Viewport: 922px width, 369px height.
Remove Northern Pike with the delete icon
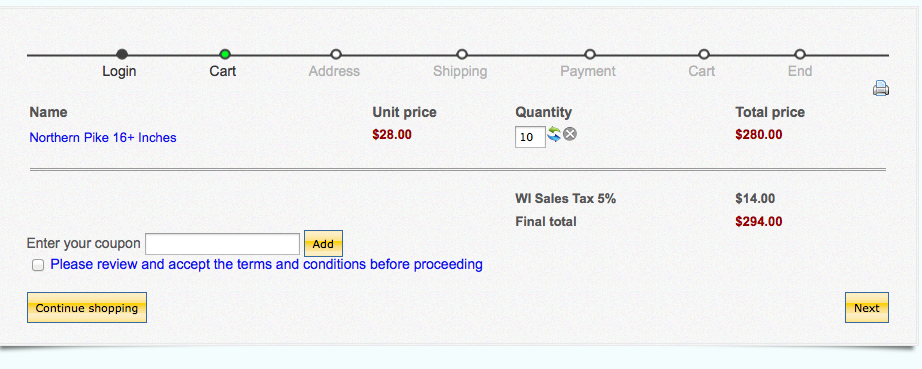click(x=570, y=134)
